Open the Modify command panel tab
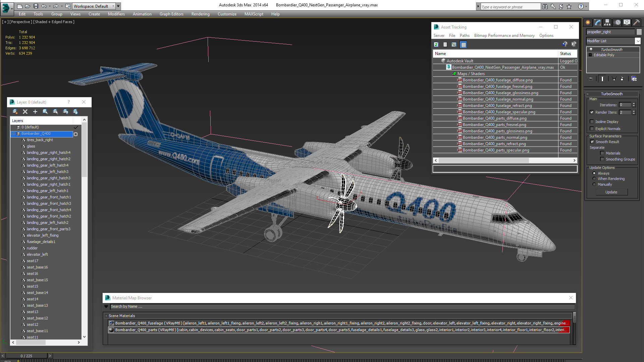Image resolution: width=644 pixels, height=362 pixels. (598, 22)
